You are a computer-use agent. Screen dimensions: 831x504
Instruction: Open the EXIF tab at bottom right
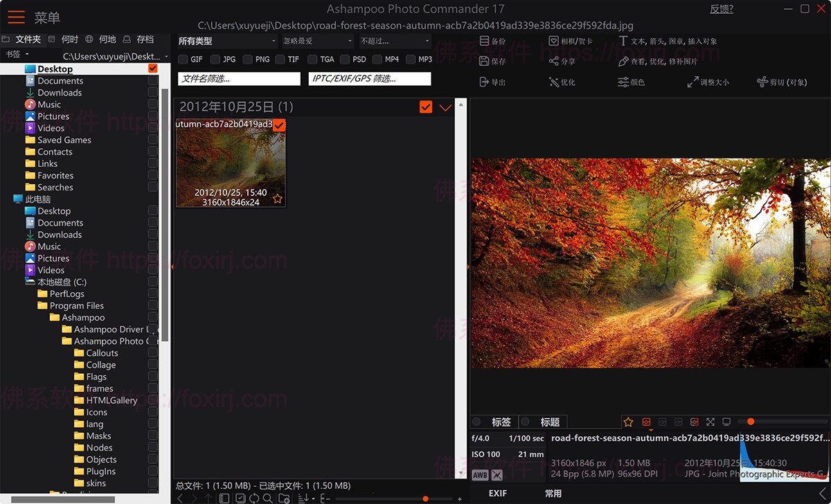(x=498, y=493)
